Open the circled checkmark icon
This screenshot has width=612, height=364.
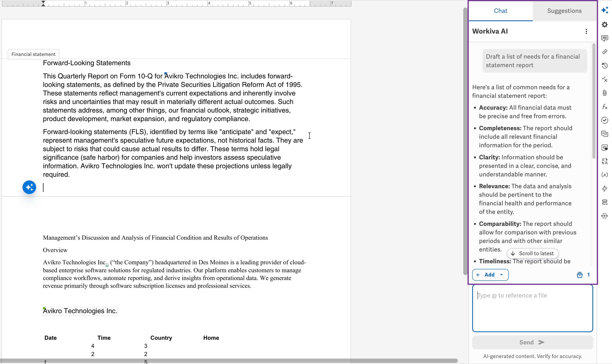(x=605, y=120)
